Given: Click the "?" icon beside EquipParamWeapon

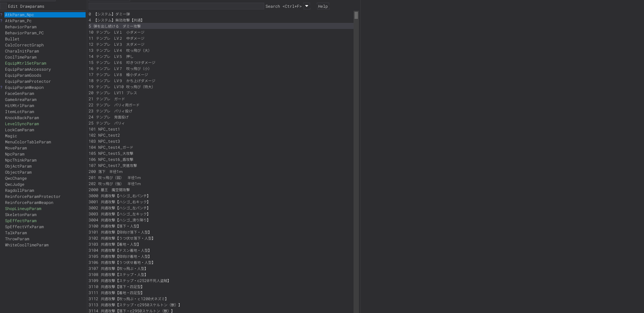Looking at the screenshot, I should (1, 87).
